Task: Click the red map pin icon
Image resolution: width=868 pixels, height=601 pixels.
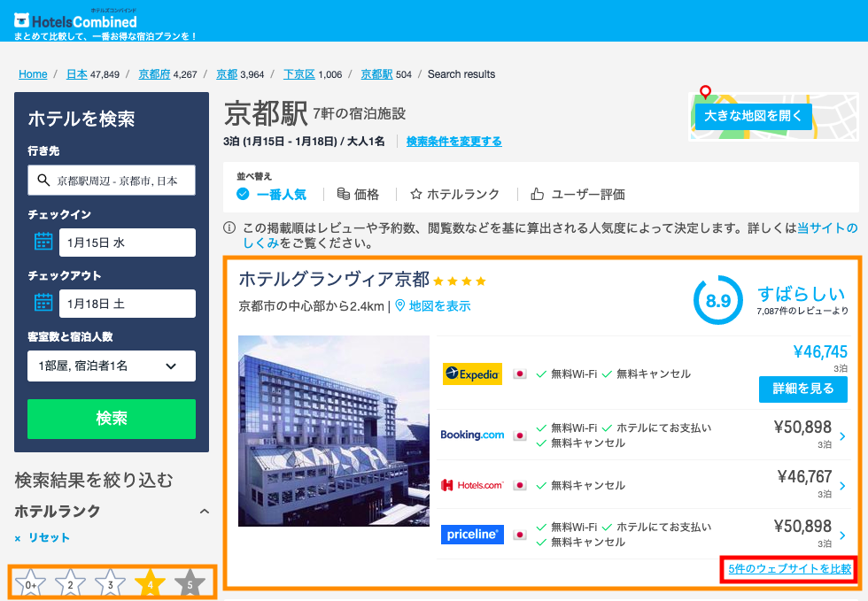Action: pos(705,92)
